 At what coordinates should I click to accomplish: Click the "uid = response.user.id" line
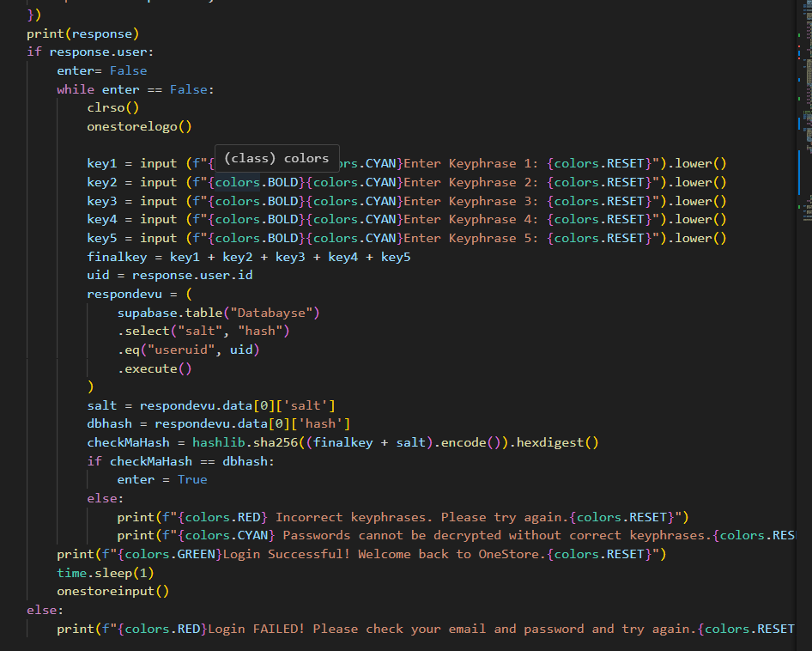pyautogui.click(x=169, y=275)
